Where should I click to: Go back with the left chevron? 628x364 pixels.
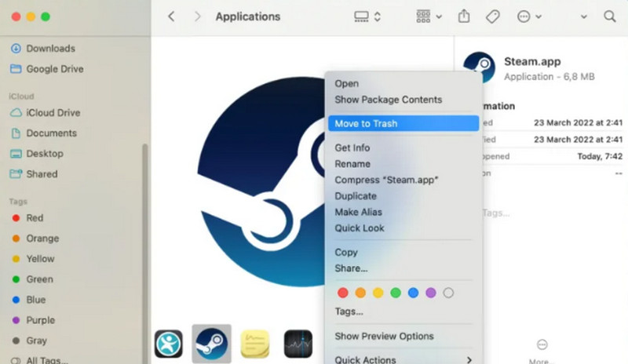[x=171, y=16]
